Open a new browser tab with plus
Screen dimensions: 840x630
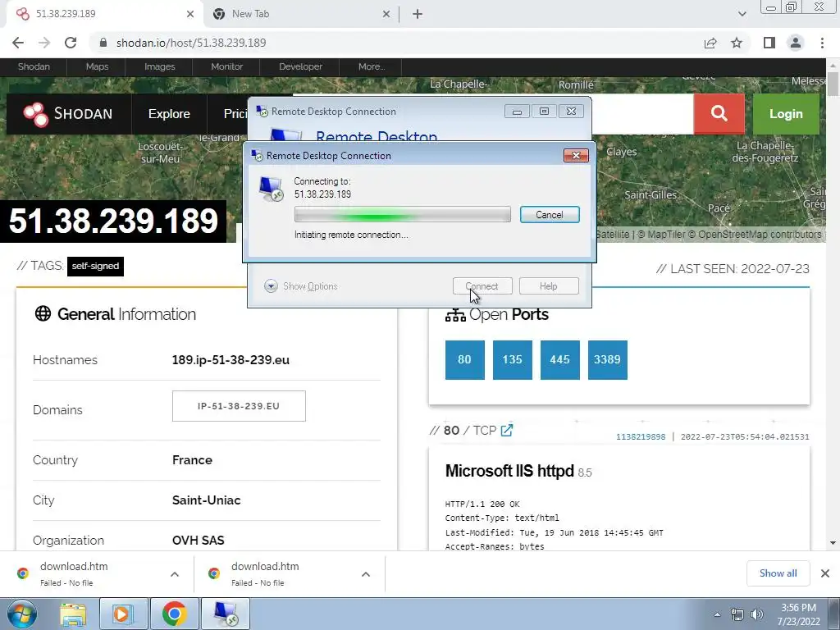coord(418,14)
